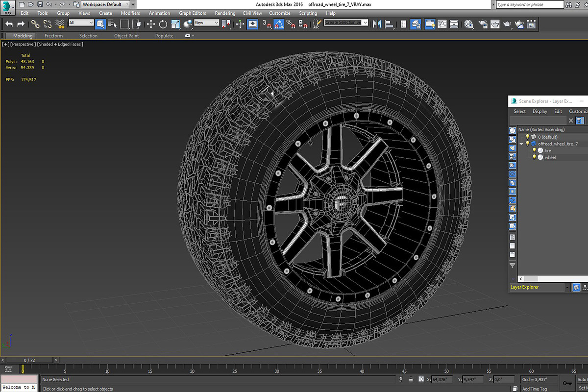Viewport: 588px width, 392px height.
Task: Toggle visibility bulb of wheel object
Action: (535, 157)
